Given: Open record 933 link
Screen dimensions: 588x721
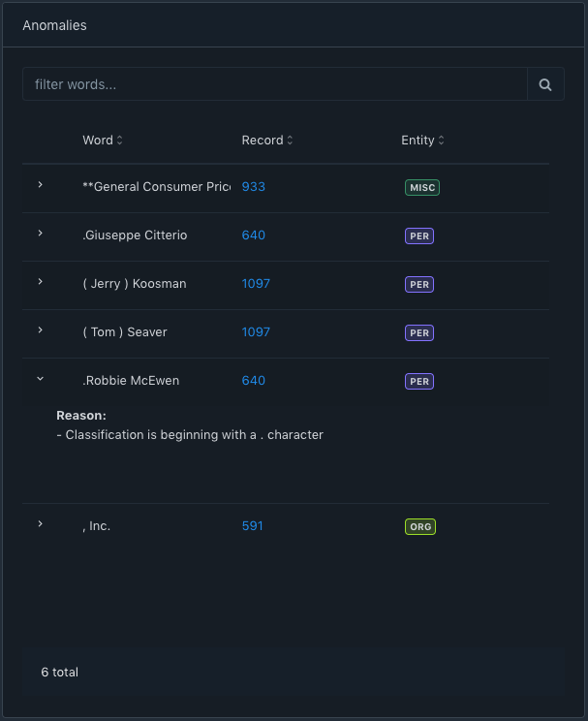Looking at the screenshot, I should 254,187.
